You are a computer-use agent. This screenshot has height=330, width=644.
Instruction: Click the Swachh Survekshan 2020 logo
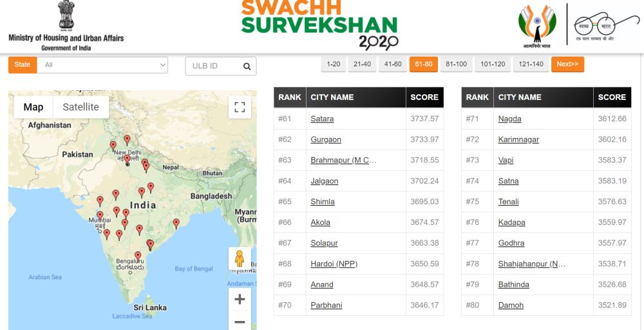(x=319, y=24)
